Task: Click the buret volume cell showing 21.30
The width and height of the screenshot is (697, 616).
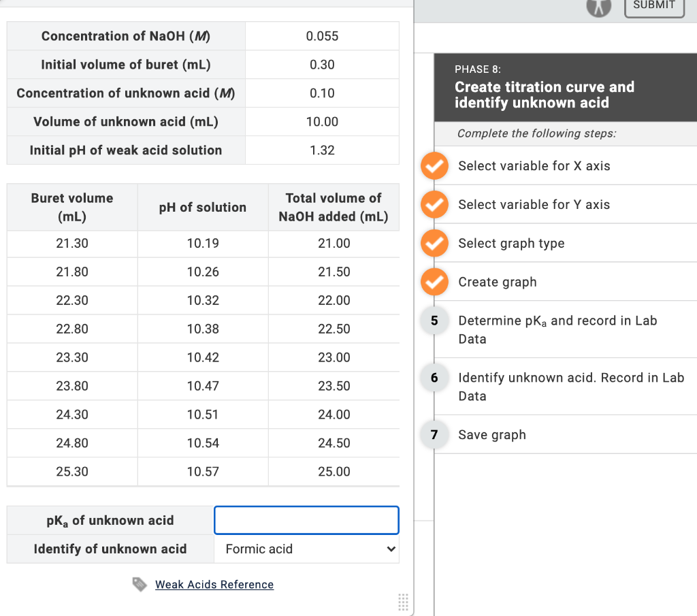Action: pos(71,243)
